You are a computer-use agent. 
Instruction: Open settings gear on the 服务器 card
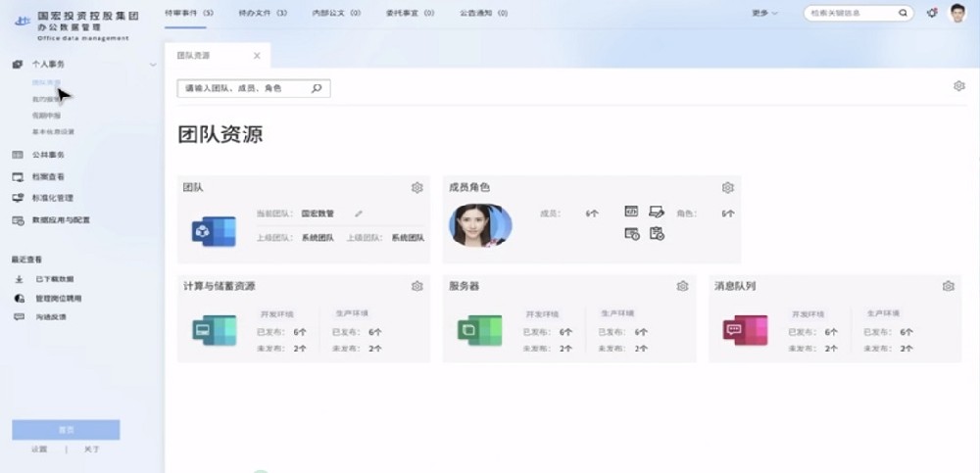(x=682, y=286)
